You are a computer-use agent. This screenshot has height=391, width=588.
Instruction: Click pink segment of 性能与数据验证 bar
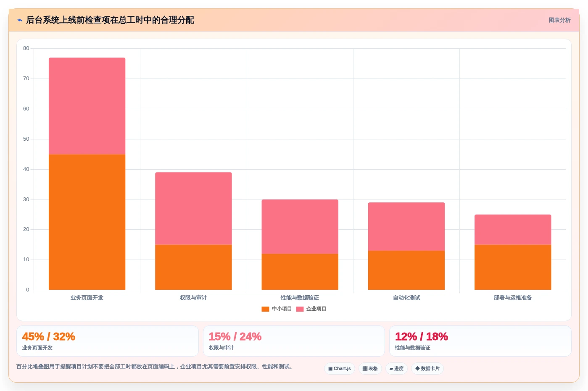pos(300,226)
